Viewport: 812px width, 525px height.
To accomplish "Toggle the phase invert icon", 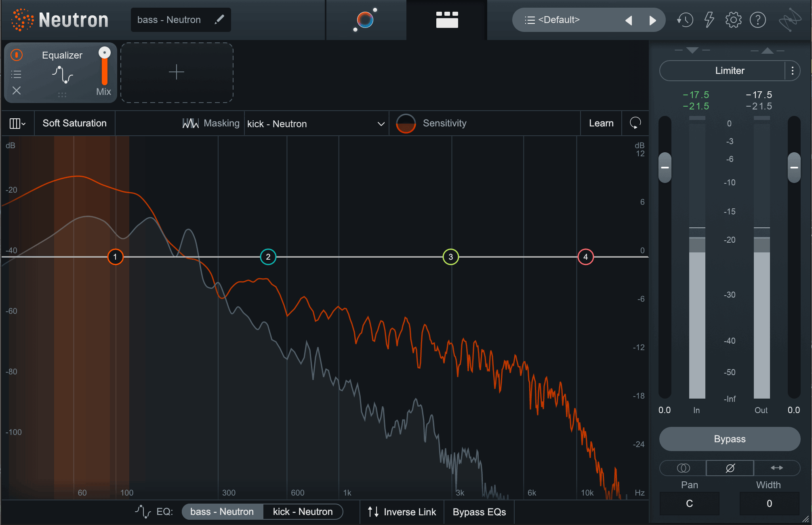I will [x=730, y=468].
